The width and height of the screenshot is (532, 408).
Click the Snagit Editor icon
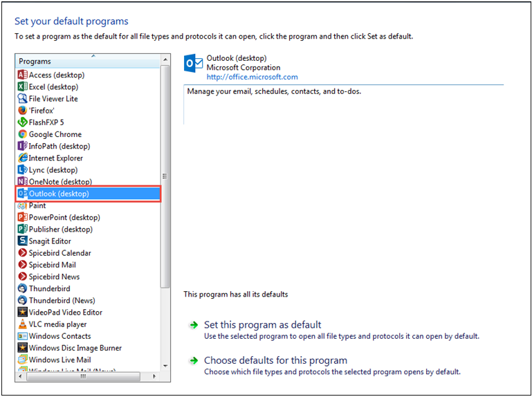(22, 241)
